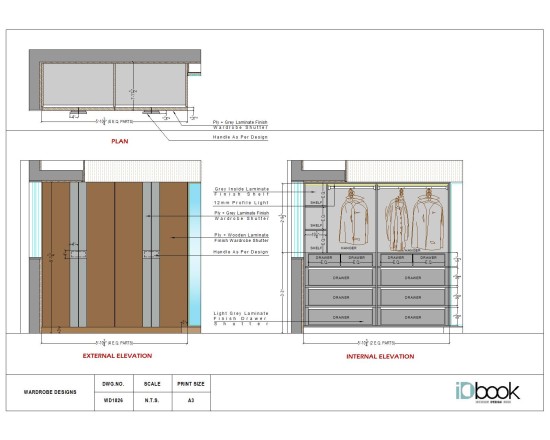This screenshot has width=550, height=440.
Task: Click the EXTERNAL ELEVATION heading
Action: pos(117,356)
